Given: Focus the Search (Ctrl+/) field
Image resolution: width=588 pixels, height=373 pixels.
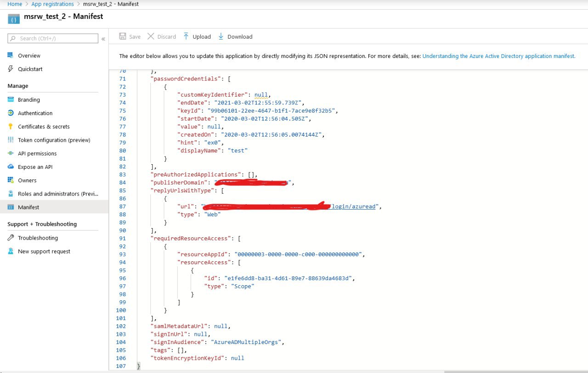Looking at the screenshot, I should click(52, 39).
